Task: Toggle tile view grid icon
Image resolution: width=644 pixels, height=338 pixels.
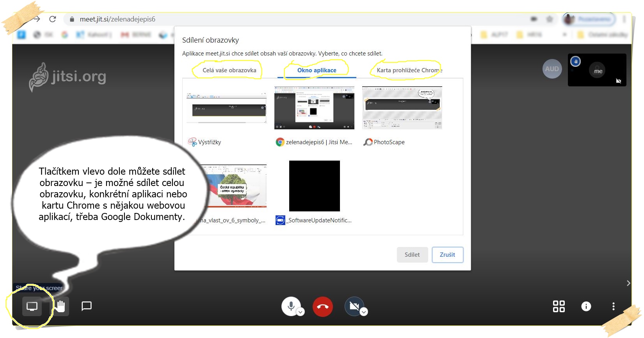Action: pyautogui.click(x=559, y=306)
